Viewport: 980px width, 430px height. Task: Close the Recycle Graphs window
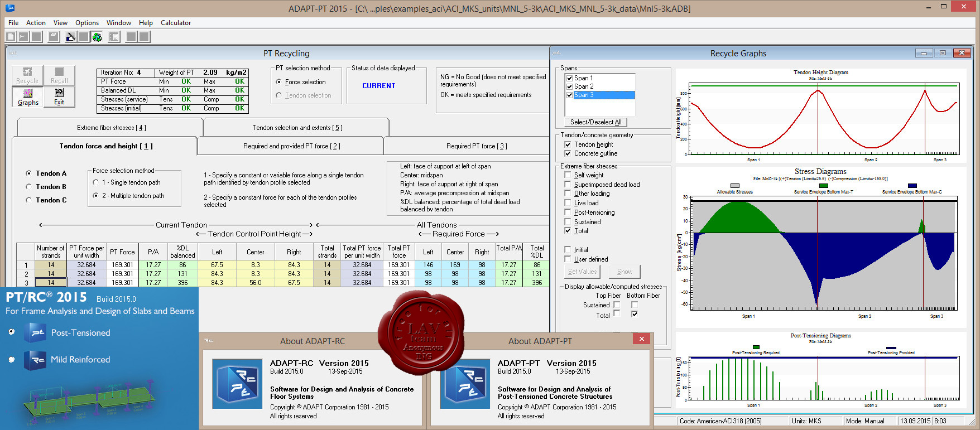962,53
